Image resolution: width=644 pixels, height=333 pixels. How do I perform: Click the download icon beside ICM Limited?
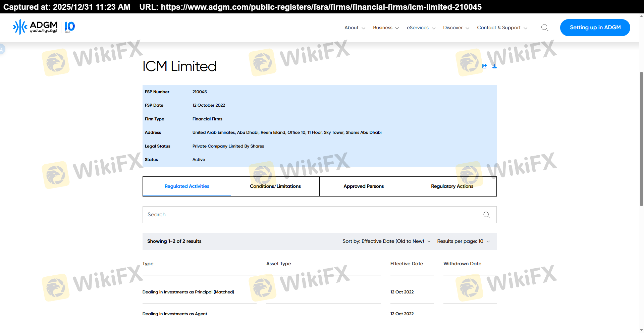click(x=494, y=66)
